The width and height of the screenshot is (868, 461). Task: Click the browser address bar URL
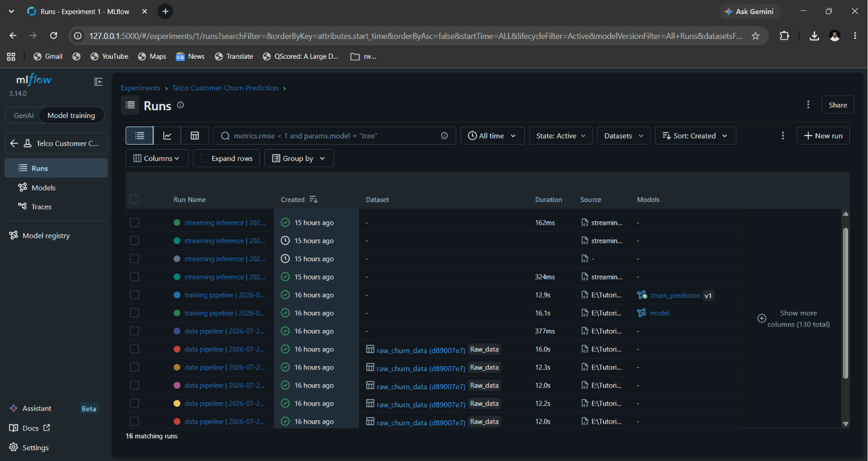point(415,36)
